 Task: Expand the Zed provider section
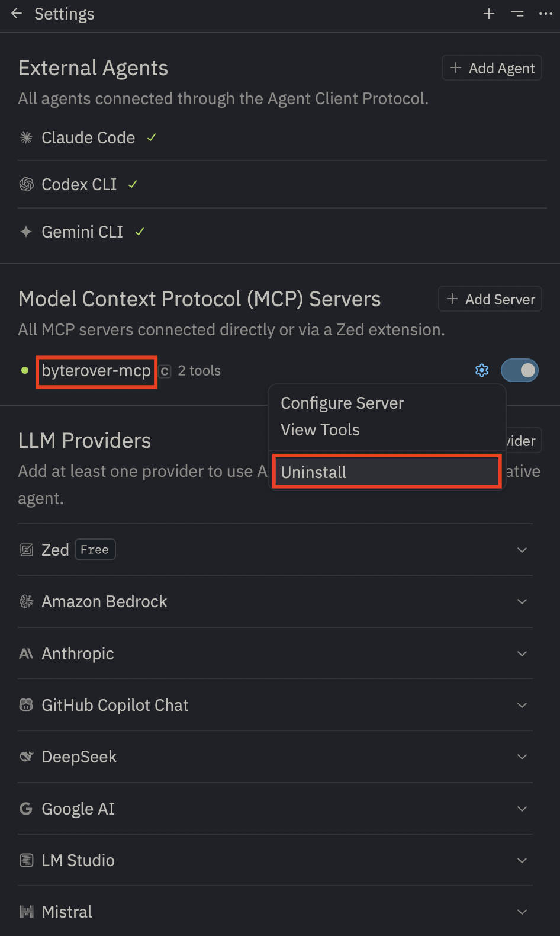(x=522, y=550)
